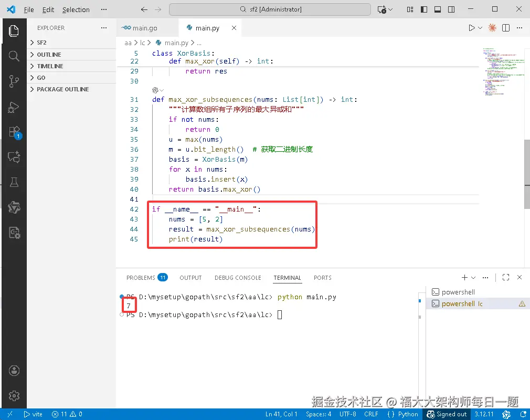
Task: Open the Selection menu
Action: pos(76,9)
